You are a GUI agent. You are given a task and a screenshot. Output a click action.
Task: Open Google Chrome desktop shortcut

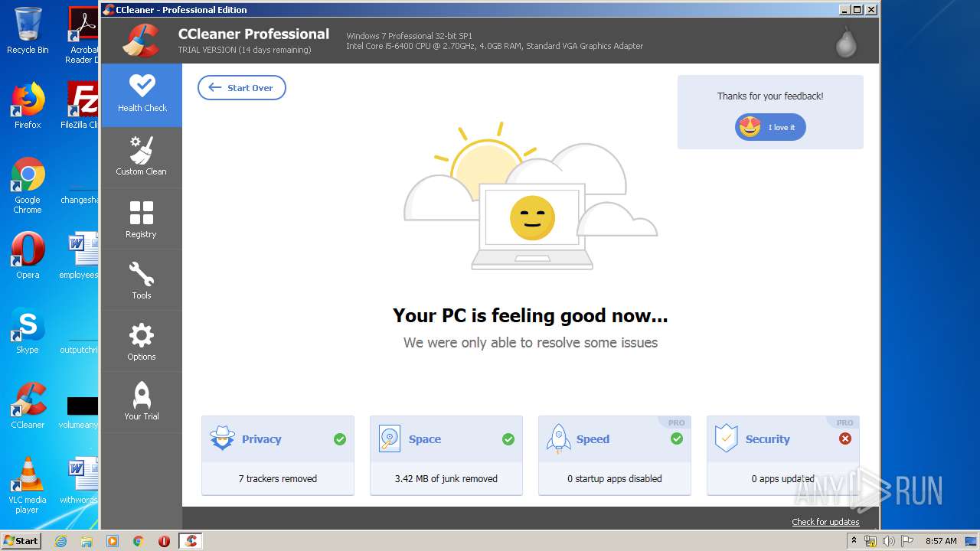[x=28, y=185]
